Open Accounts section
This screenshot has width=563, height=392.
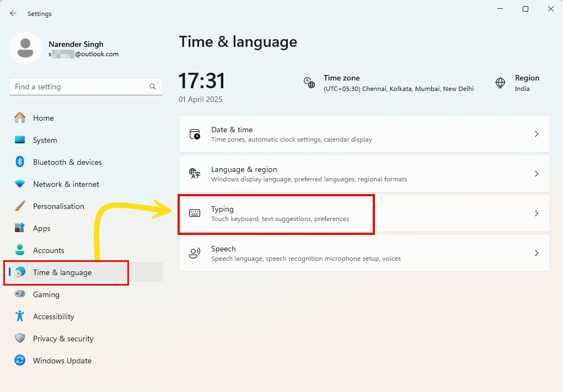point(86,250)
